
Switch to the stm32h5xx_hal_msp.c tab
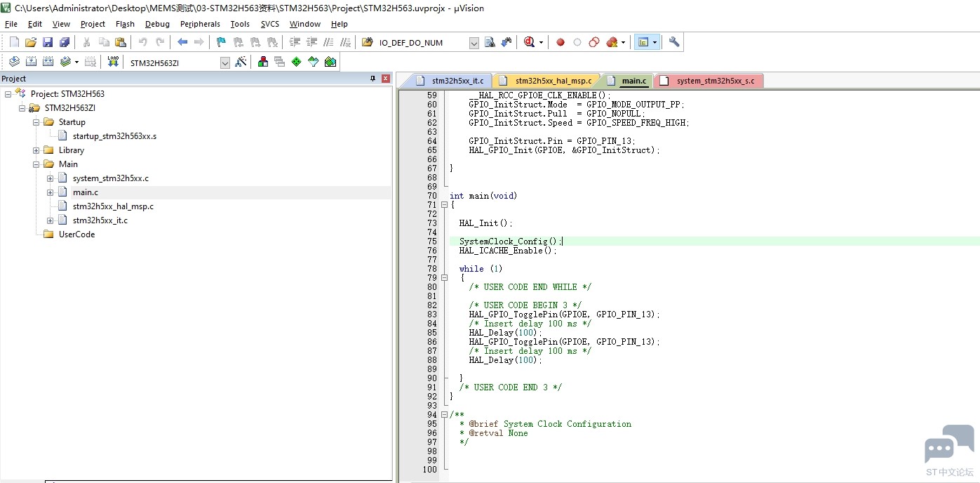[x=553, y=81]
